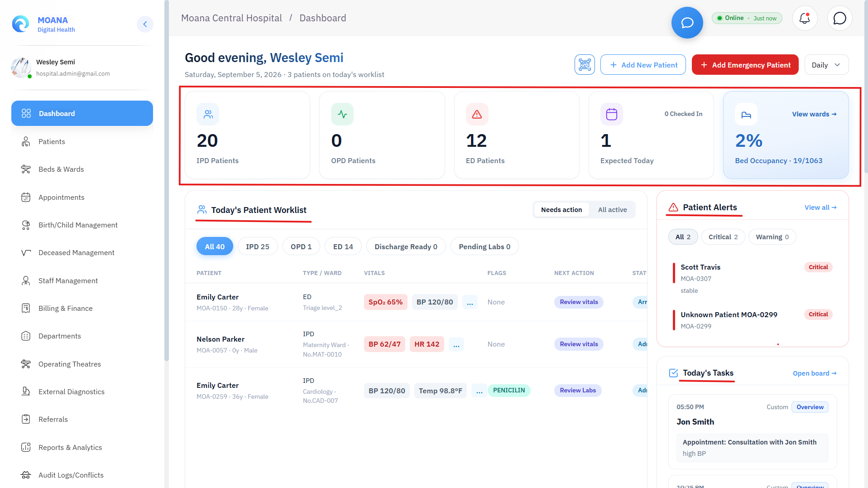Click the ED Patients alert triangle icon
The image size is (868, 488).
[x=477, y=114]
